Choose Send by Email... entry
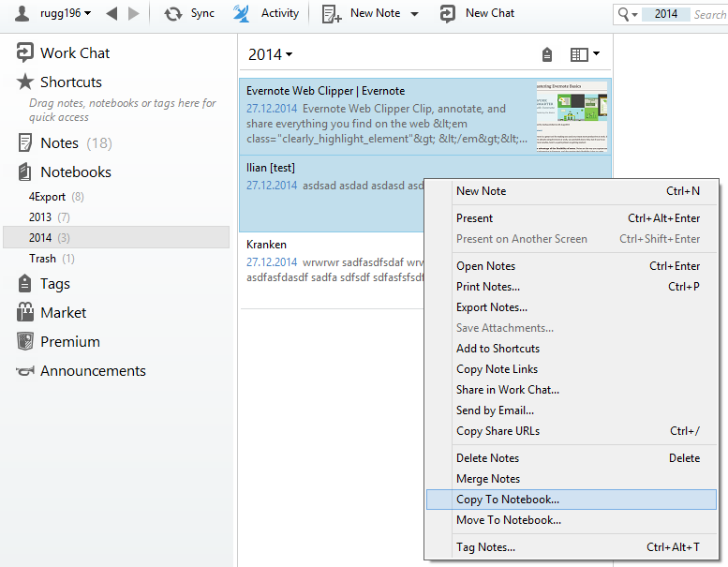The height and width of the screenshot is (567, 728). [x=572, y=410]
